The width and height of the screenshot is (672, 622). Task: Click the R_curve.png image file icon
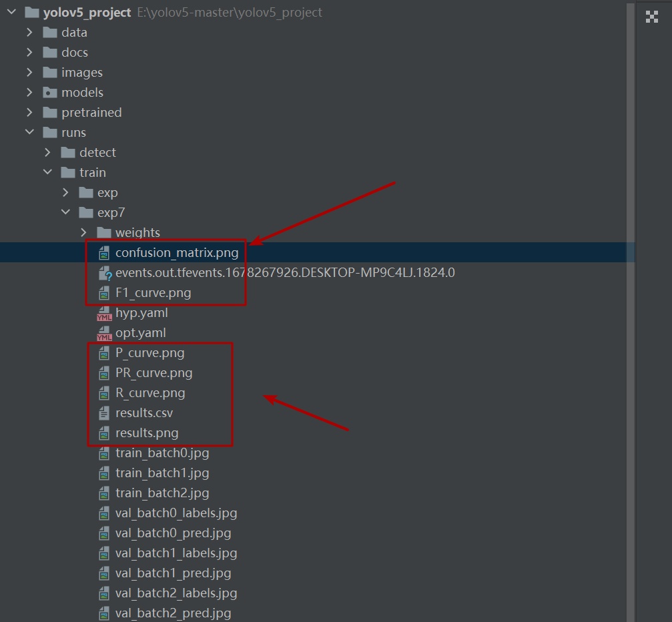[x=104, y=393]
